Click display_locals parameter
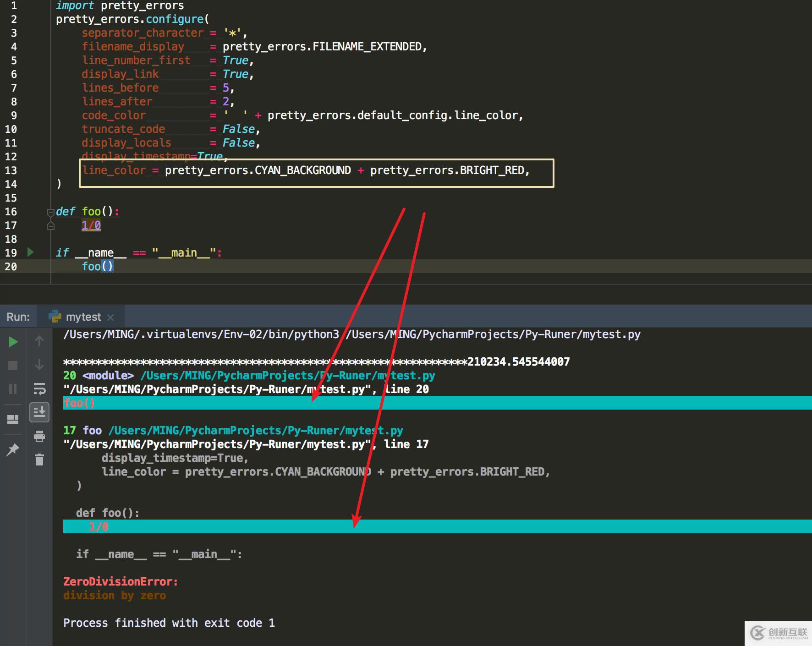812x646 pixels. pos(126,143)
